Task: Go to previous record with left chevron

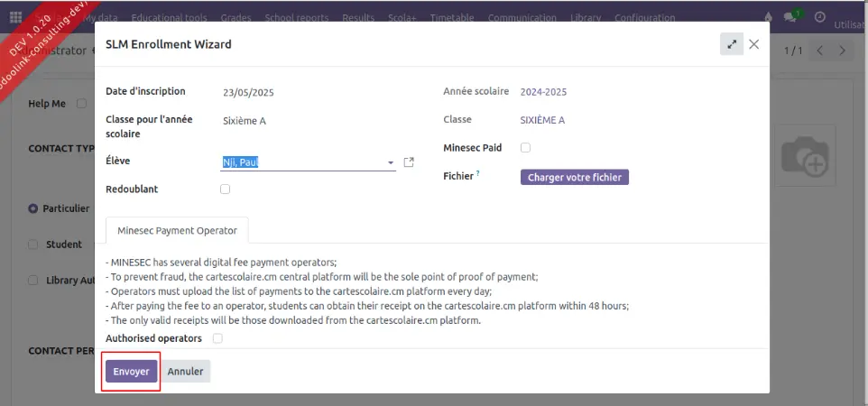Action: [x=820, y=51]
